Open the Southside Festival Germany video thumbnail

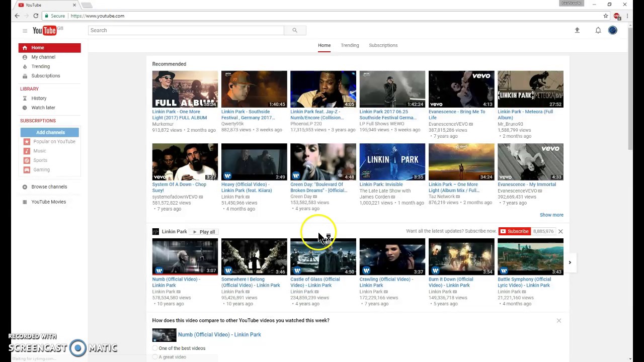point(254,89)
